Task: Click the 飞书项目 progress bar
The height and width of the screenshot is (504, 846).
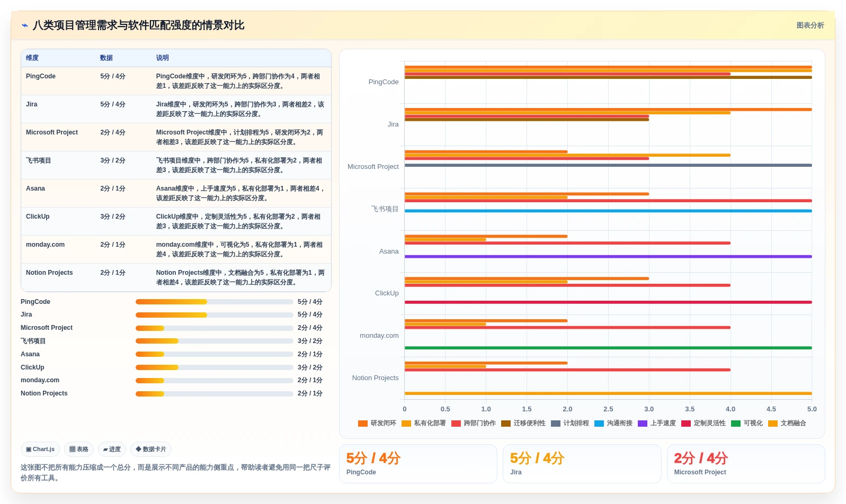Action: tap(215, 341)
